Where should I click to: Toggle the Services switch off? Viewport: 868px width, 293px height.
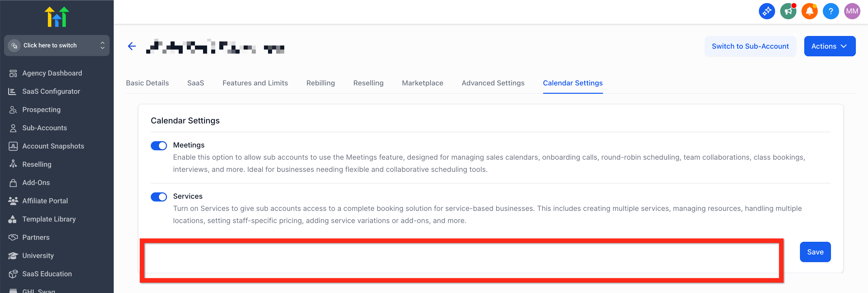159,196
